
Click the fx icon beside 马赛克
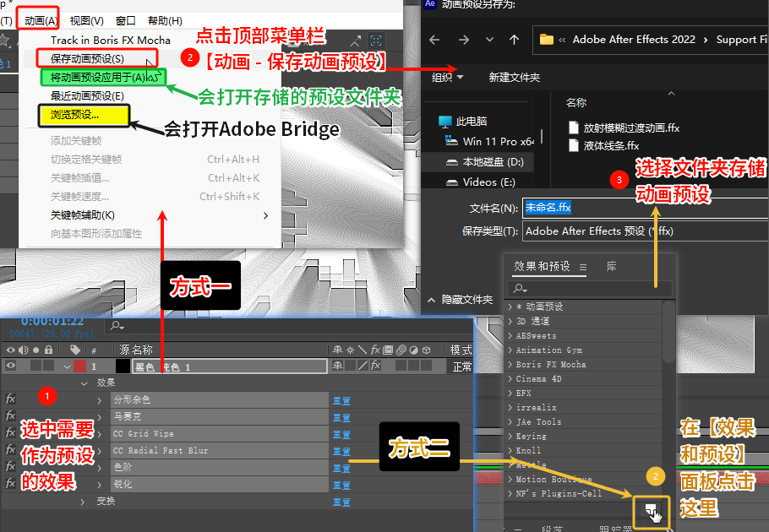10,416
